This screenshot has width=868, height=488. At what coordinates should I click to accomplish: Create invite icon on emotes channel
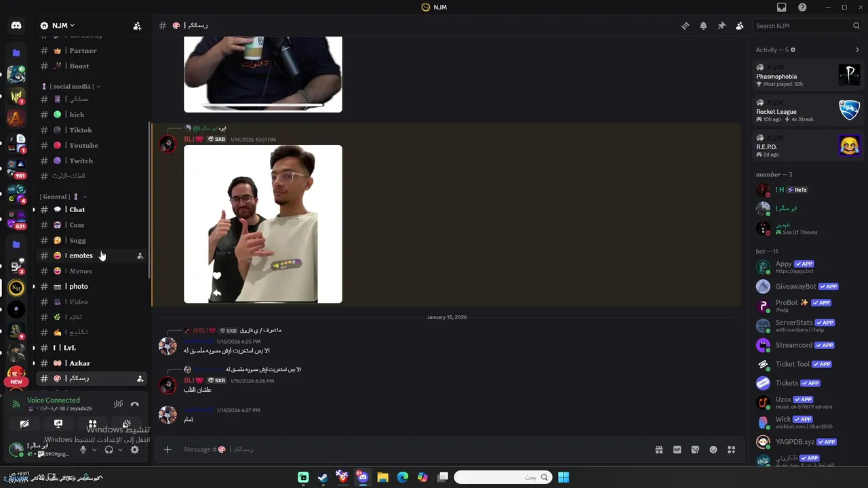140,256
